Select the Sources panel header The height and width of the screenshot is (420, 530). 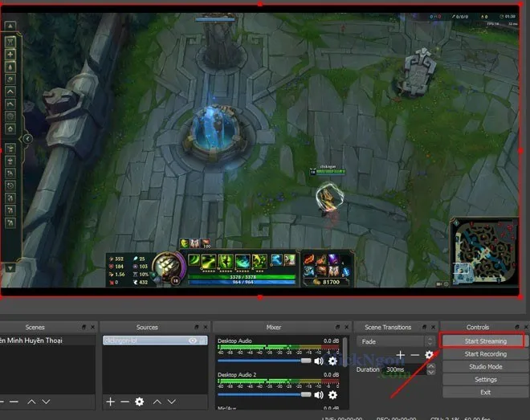point(147,327)
